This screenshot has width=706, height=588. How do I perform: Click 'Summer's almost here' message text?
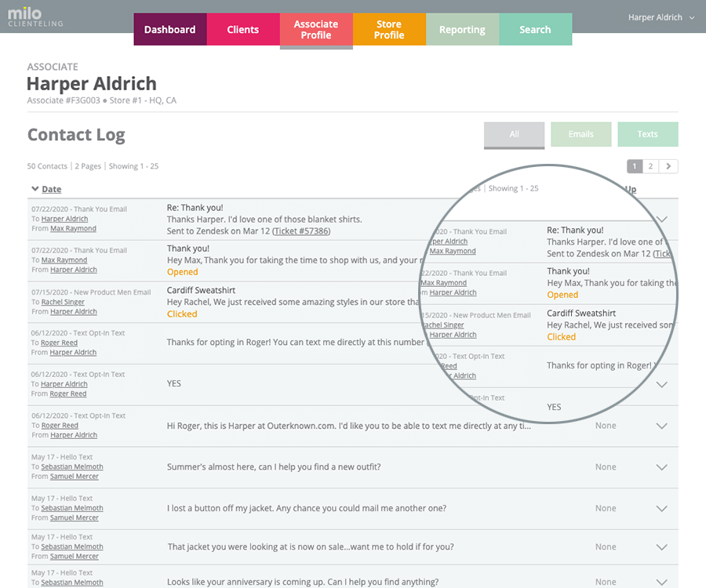click(x=274, y=467)
